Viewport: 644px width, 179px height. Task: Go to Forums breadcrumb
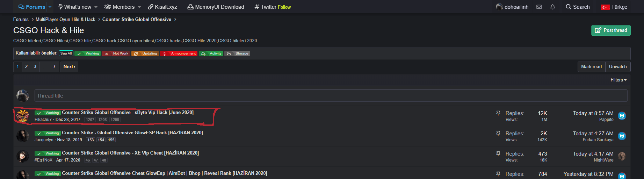point(21,19)
